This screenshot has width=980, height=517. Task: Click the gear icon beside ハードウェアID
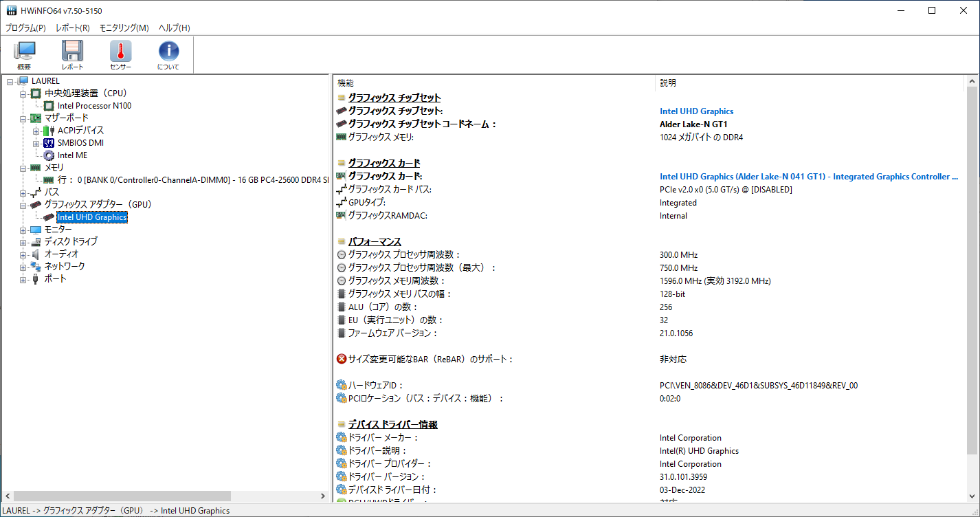tap(342, 385)
